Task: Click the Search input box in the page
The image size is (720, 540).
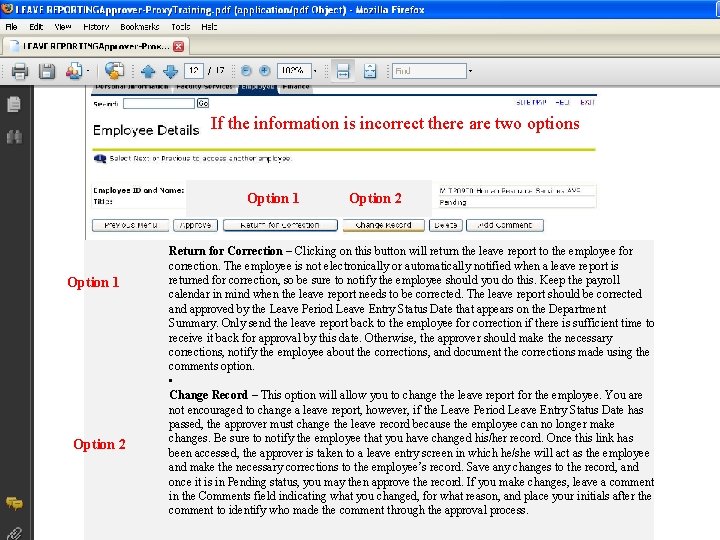Action: click(x=159, y=103)
